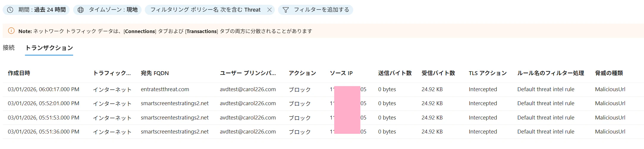Select the 06:00:17.000 PM timestamp cell

click(x=43, y=89)
